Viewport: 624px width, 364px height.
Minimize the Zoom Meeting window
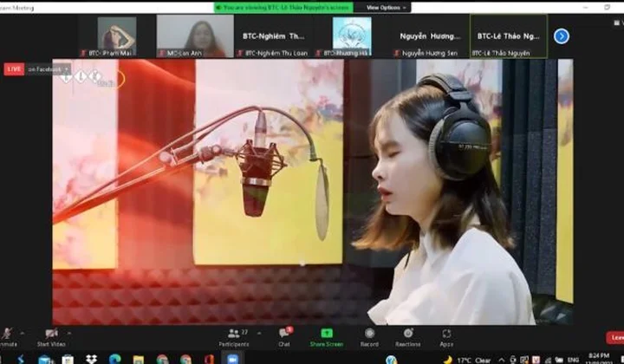[x=585, y=7]
